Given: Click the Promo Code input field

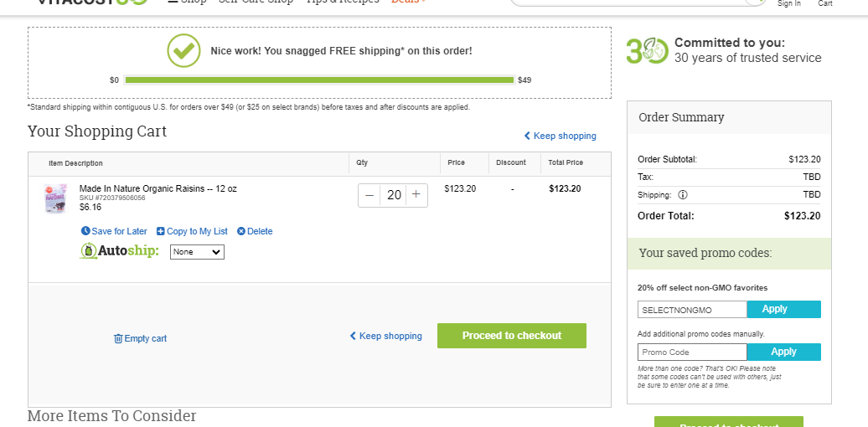Looking at the screenshot, I should 692,352.
